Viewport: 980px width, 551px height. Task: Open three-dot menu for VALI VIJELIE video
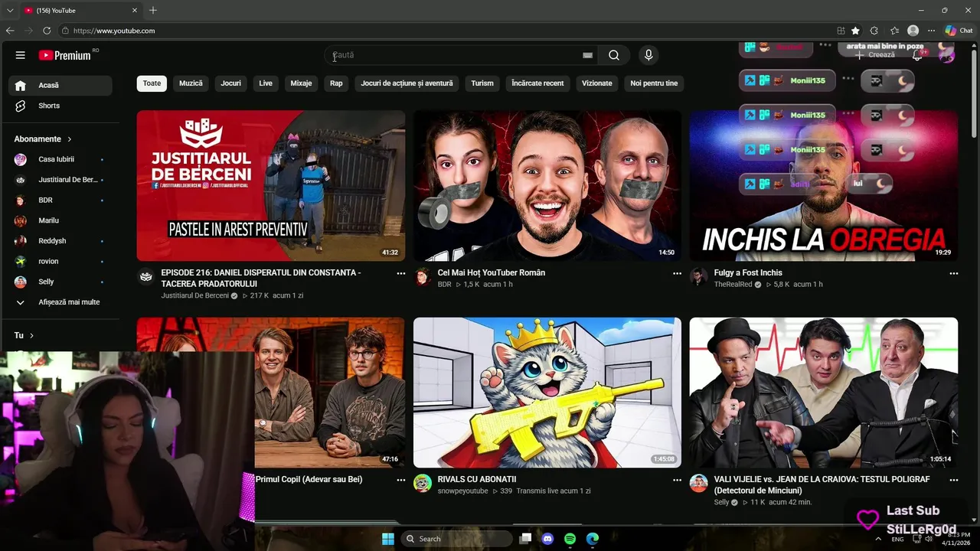953,480
